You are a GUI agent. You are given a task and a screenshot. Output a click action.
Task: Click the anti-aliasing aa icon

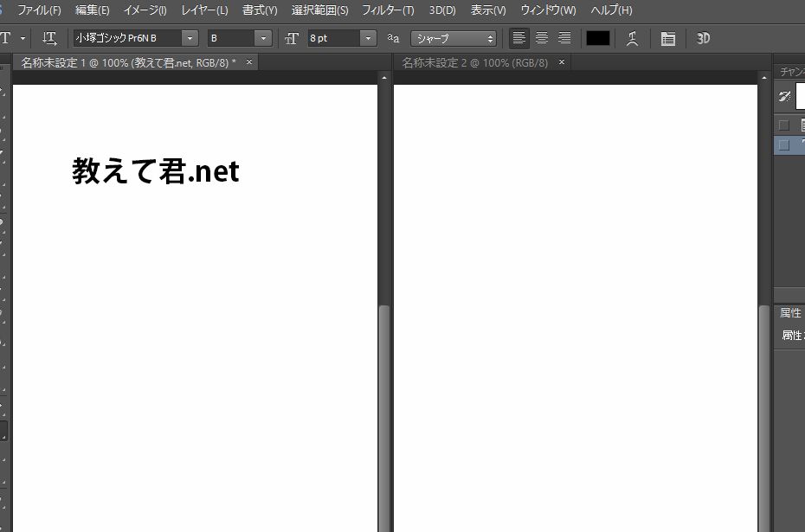coord(393,38)
